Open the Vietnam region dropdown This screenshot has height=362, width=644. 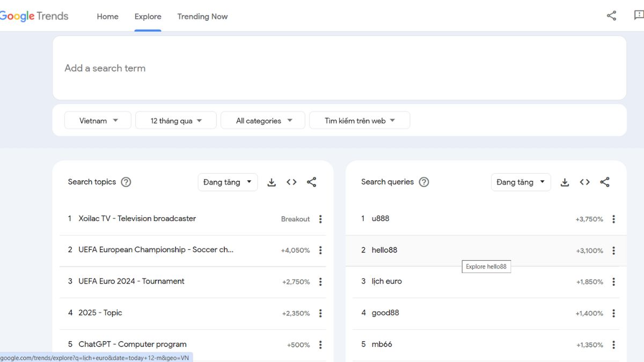98,120
